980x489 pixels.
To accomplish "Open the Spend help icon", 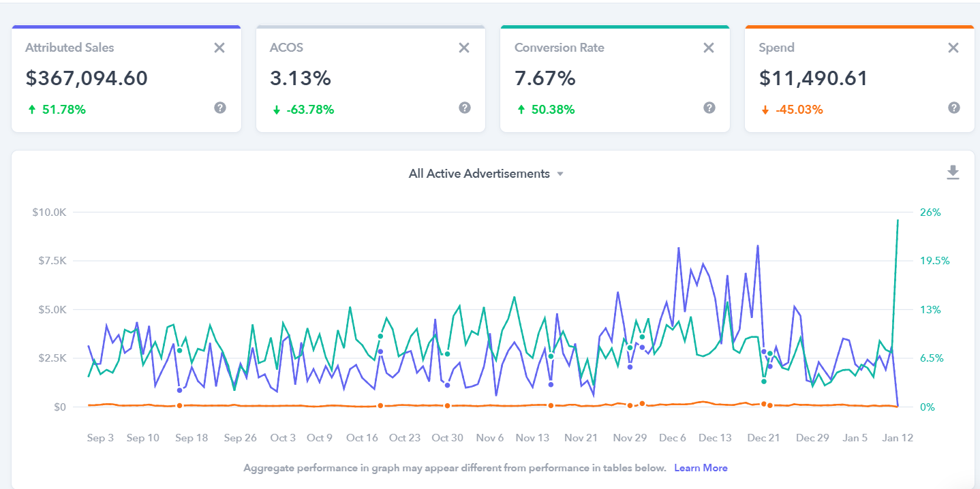I will point(954,108).
